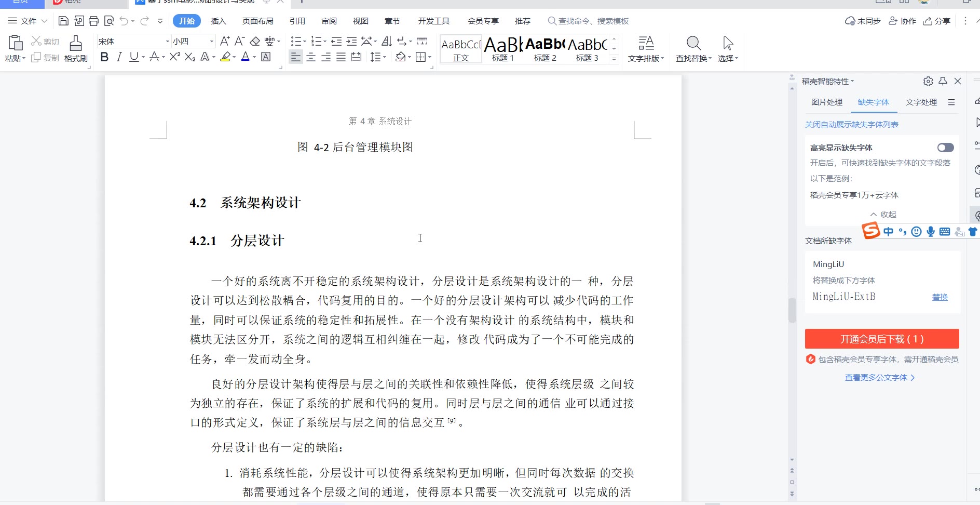Apply Italic formatting
Viewport: 980px width, 505px height.
click(x=119, y=57)
